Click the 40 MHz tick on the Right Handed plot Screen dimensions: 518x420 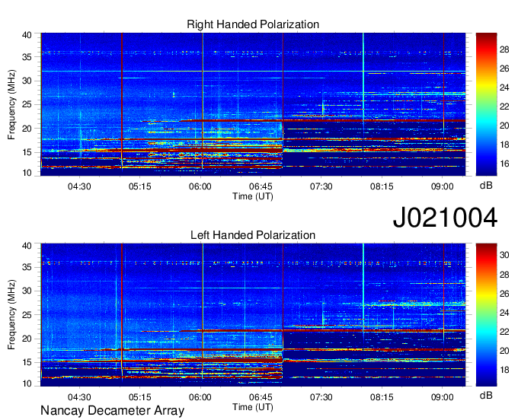click(27, 35)
